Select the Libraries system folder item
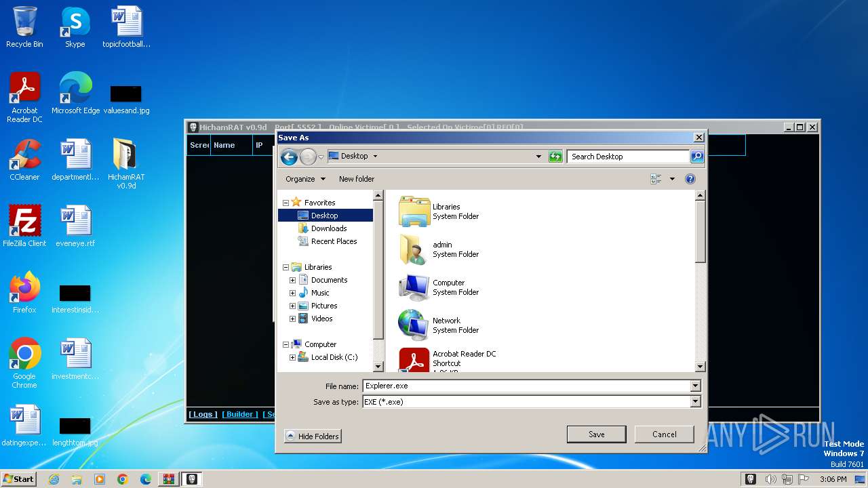The width and height of the screenshot is (868, 488). (439, 211)
